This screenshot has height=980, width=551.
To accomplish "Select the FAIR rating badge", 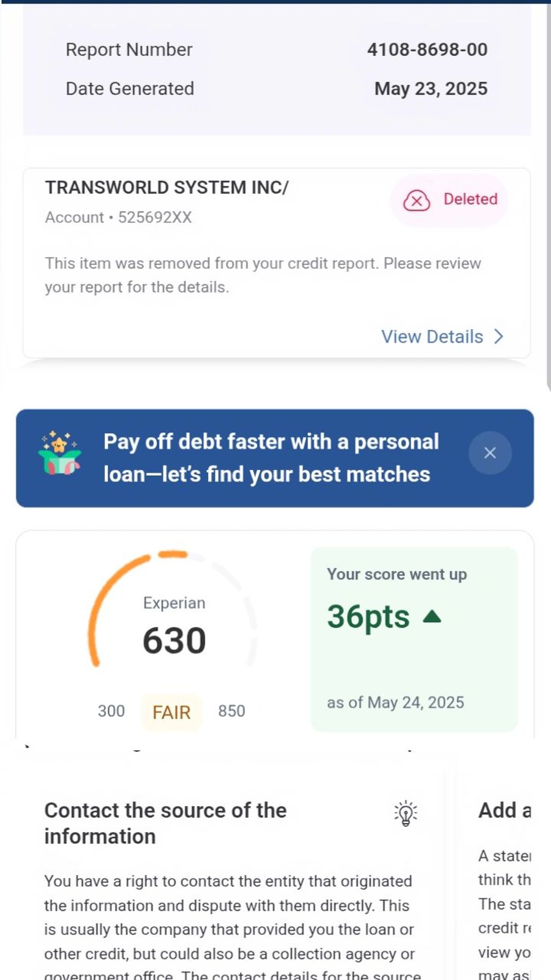I will (171, 712).
